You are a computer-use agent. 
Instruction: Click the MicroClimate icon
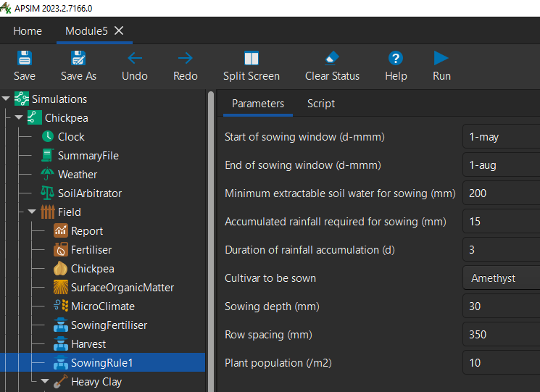(61, 306)
